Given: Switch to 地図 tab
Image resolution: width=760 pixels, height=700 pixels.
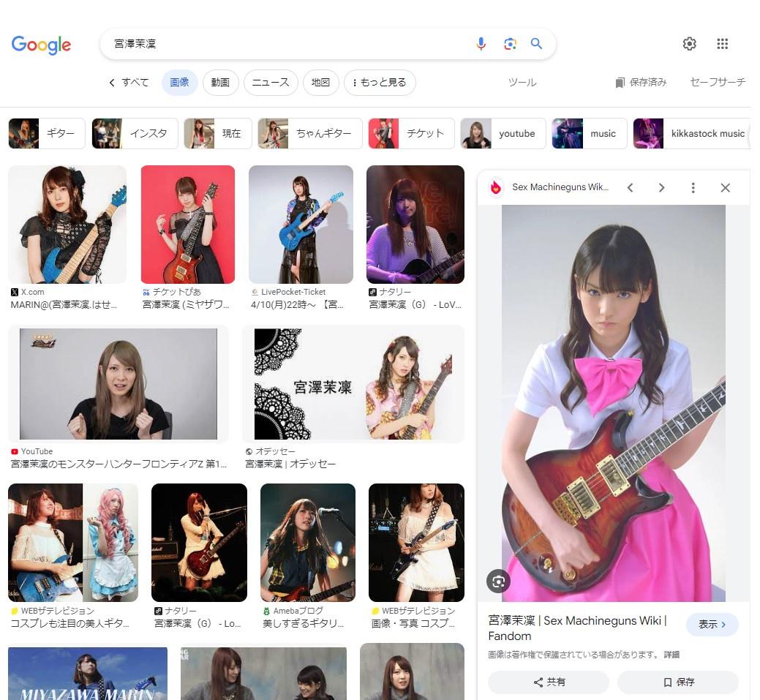Looking at the screenshot, I should click(320, 83).
